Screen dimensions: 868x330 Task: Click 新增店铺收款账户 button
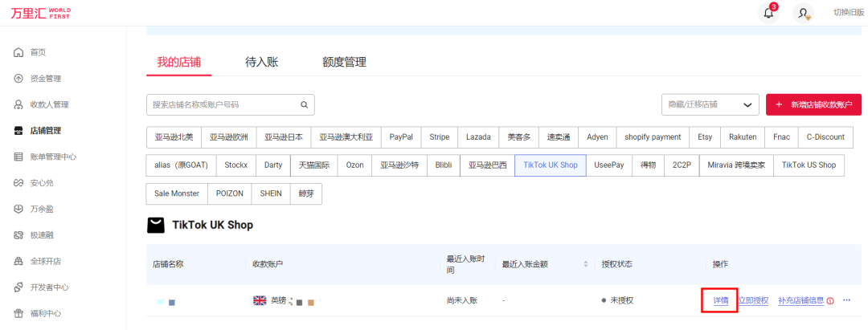pyautogui.click(x=813, y=104)
